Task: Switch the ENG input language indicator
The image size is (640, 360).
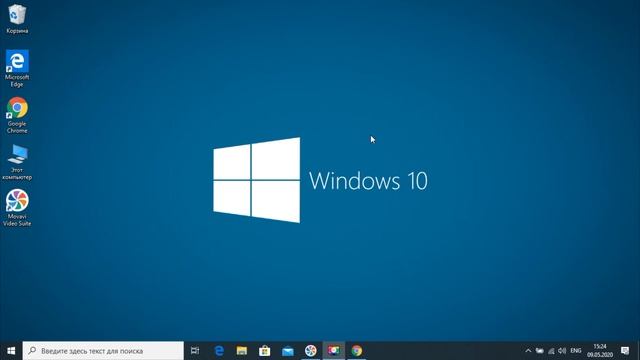Action: tap(576, 351)
